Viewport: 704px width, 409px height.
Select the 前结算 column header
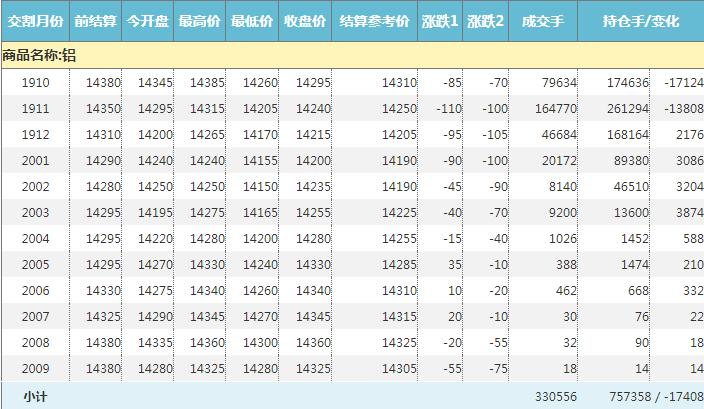coord(96,21)
